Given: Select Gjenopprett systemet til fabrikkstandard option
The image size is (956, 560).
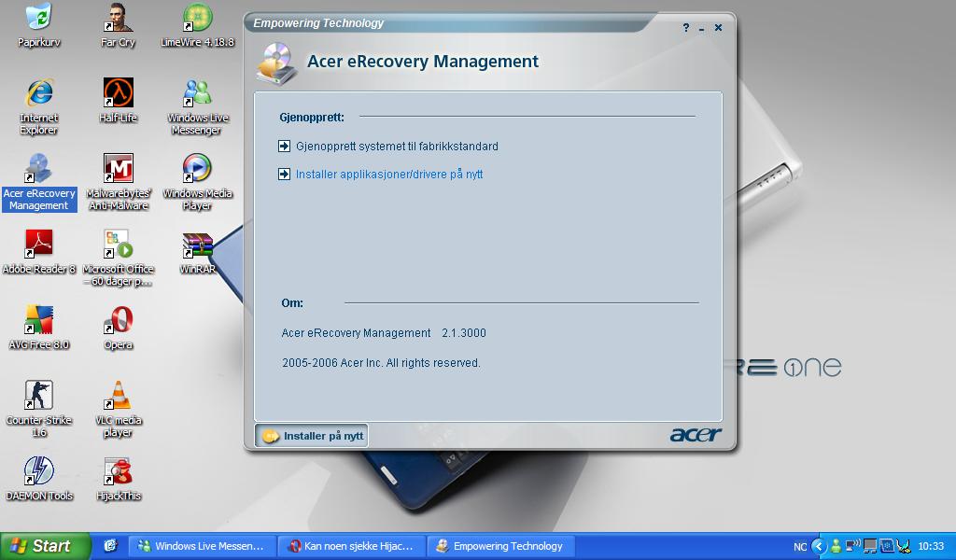Looking at the screenshot, I should pyautogui.click(x=397, y=147).
